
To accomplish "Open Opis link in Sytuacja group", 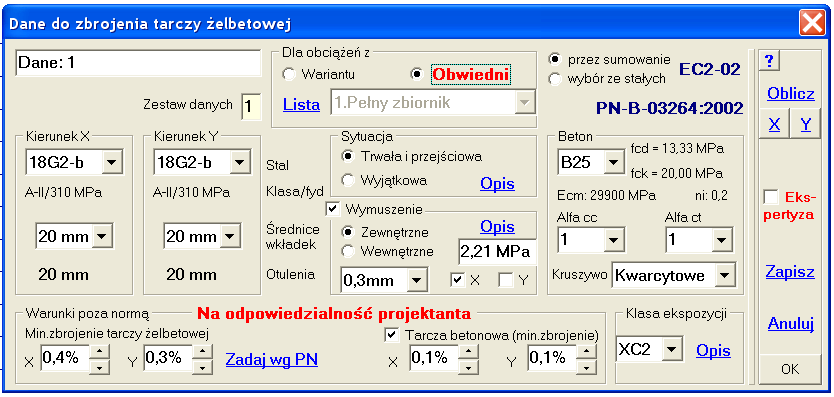I will (x=497, y=184).
